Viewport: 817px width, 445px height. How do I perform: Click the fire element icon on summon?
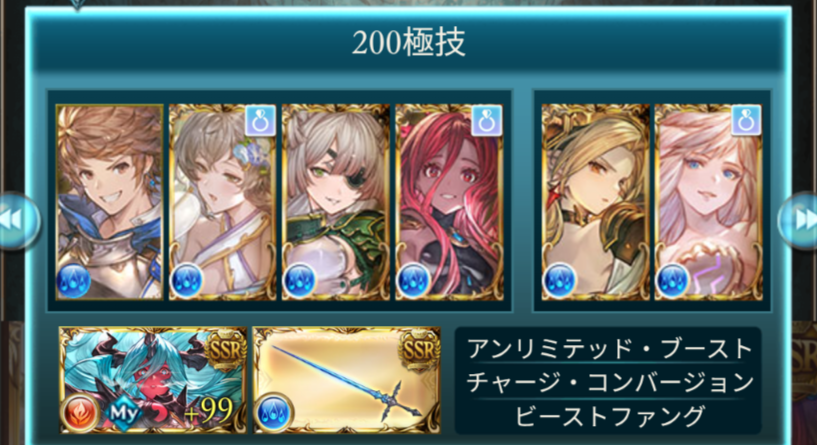pyautogui.click(x=80, y=413)
